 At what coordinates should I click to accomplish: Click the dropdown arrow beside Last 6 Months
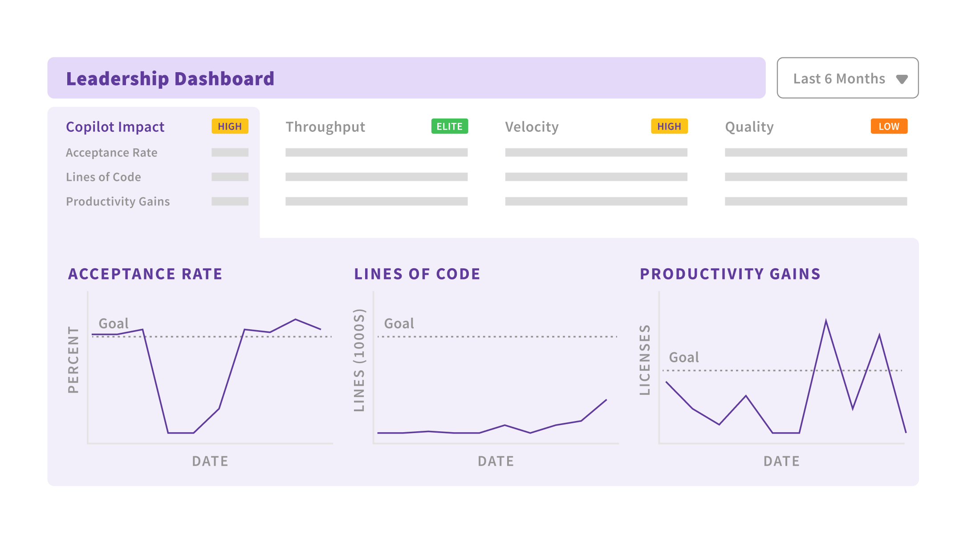click(x=902, y=79)
